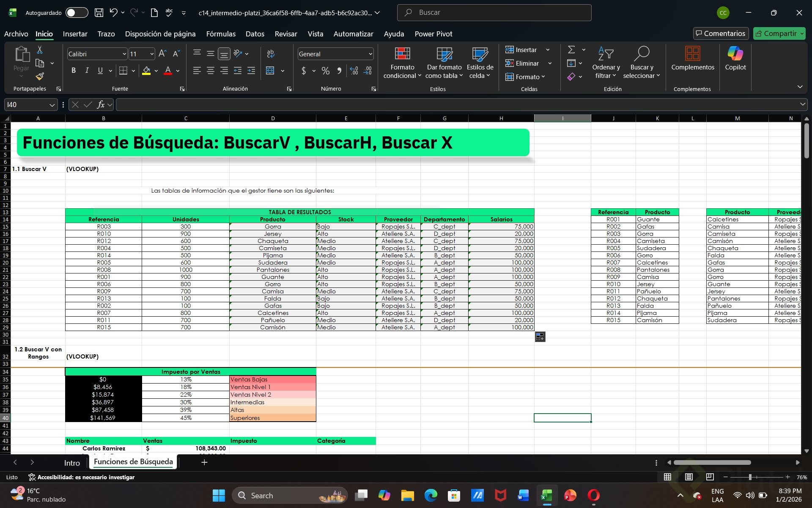Open the Calibri font name dropdown
812x508 pixels.
point(124,54)
